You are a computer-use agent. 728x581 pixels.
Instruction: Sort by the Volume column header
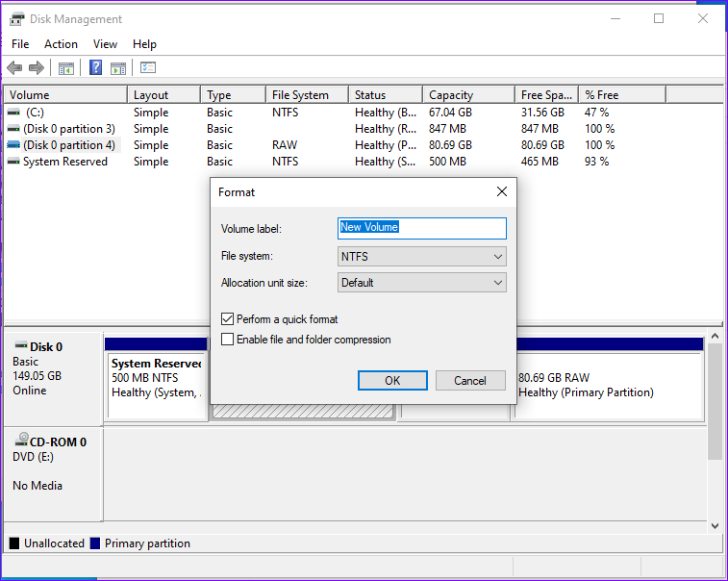pyautogui.click(x=65, y=94)
